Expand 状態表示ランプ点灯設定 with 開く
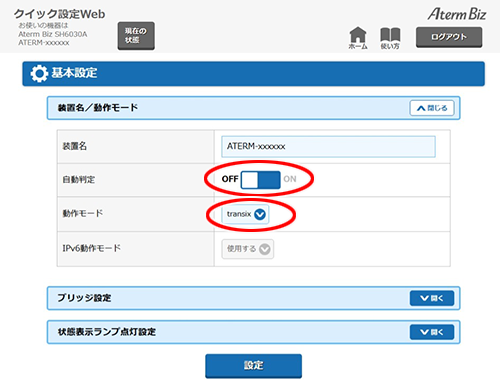Screen dimensions: 500x388 432,332
